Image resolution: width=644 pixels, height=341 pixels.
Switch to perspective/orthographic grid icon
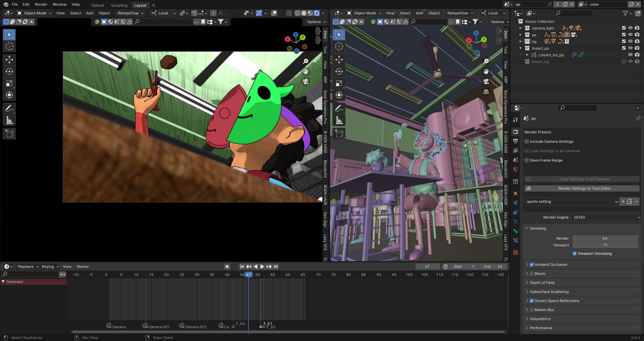pos(486,92)
